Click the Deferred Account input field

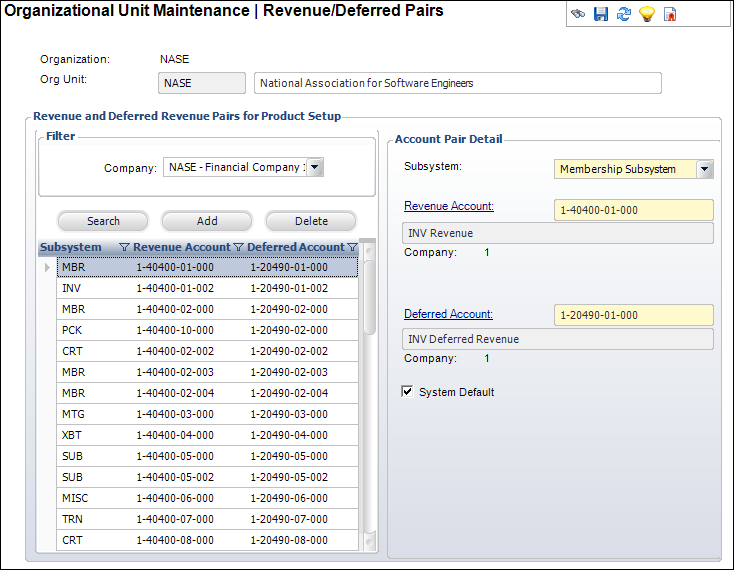(633, 315)
